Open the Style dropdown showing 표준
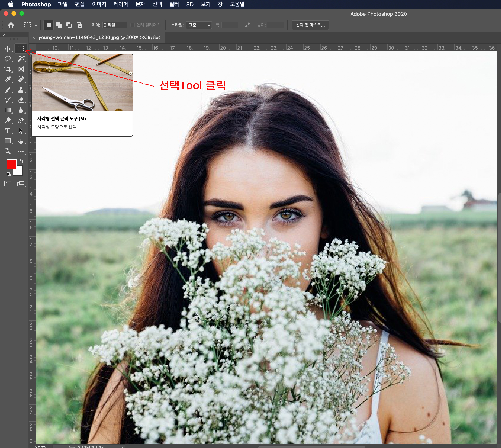Image resolution: width=501 pixels, height=448 pixels. point(199,25)
